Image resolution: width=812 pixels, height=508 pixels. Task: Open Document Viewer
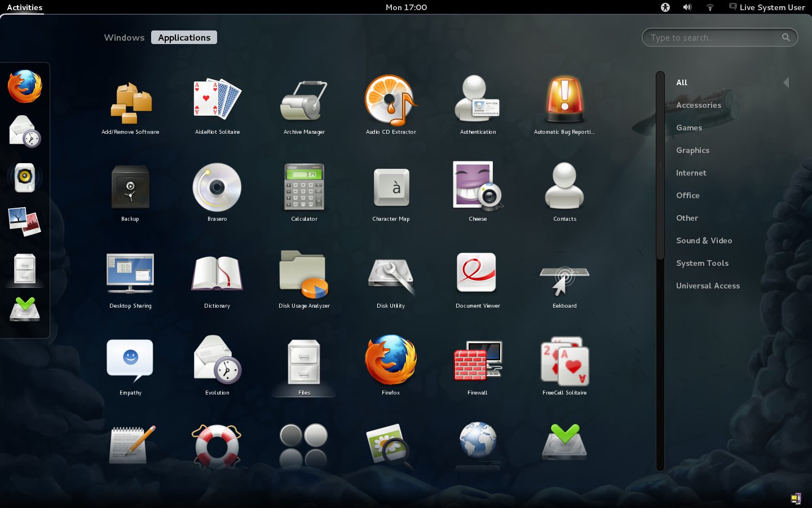478,274
